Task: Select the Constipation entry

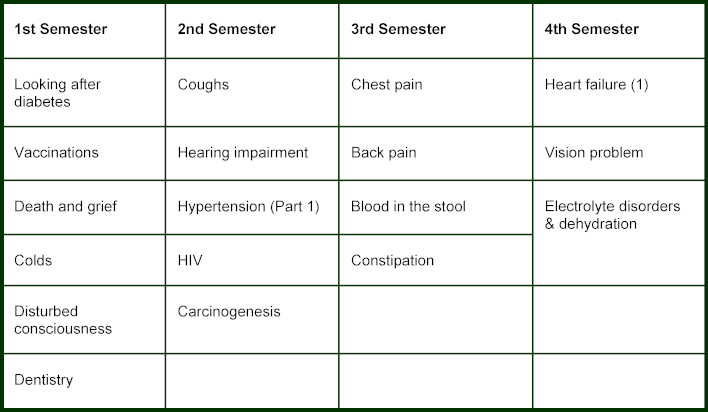Action: 436,260
